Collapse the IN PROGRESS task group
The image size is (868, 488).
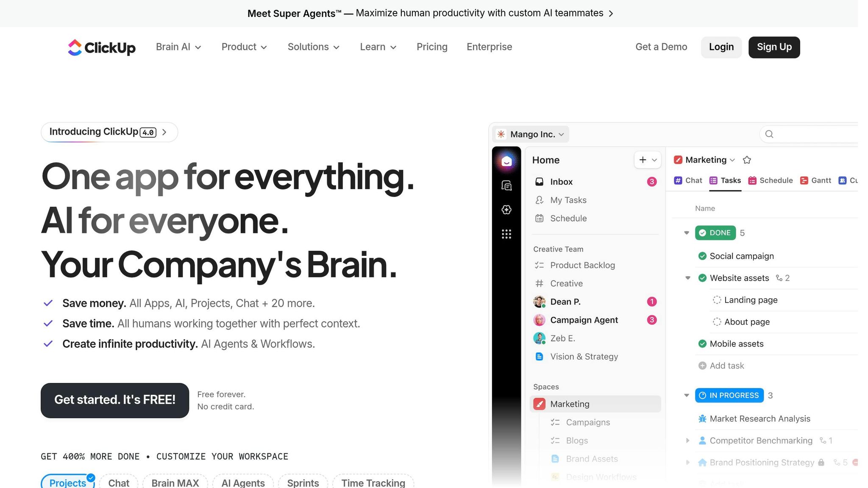[x=687, y=395]
